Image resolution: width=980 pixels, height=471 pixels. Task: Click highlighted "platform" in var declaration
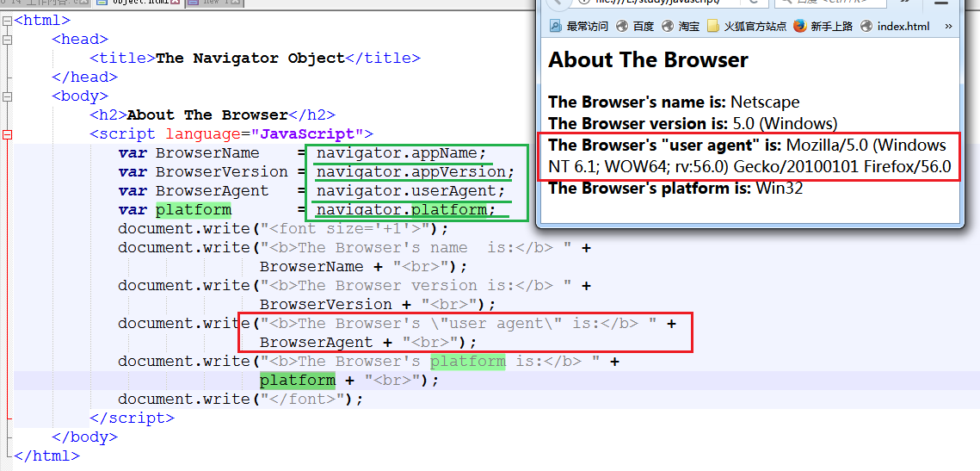pyautogui.click(x=193, y=209)
